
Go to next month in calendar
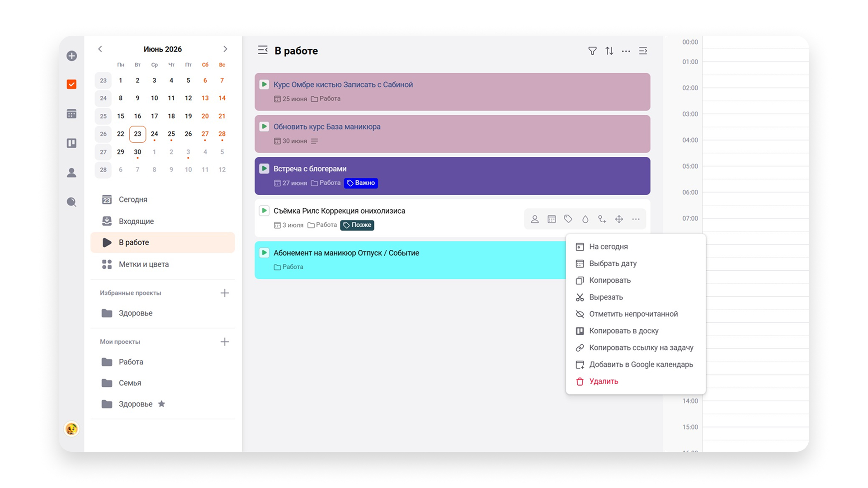[x=225, y=49]
